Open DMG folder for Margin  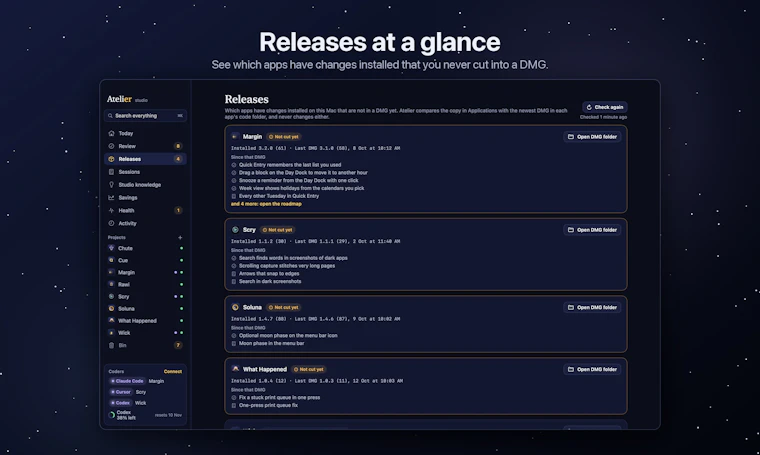(x=592, y=137)
